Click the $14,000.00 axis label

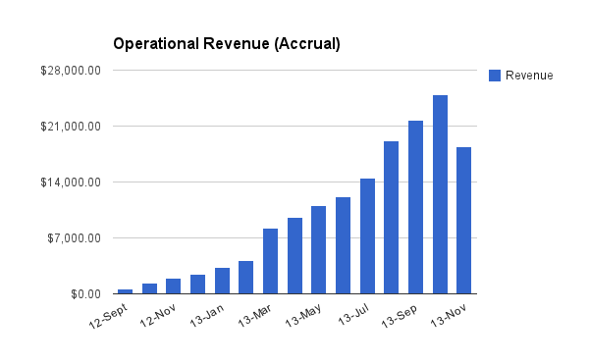pyautogui.click(x=71, y=182)
